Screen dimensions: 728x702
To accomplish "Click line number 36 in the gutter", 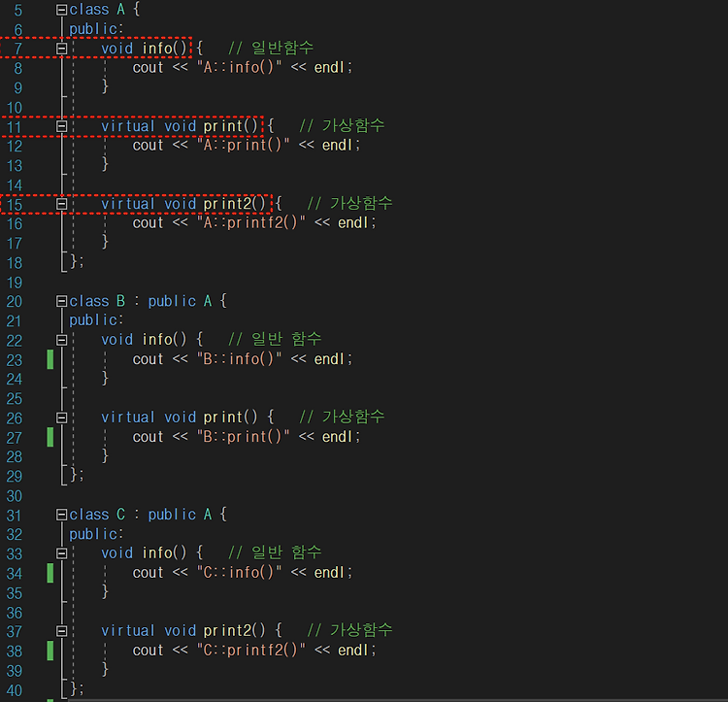I will point(15,613).
